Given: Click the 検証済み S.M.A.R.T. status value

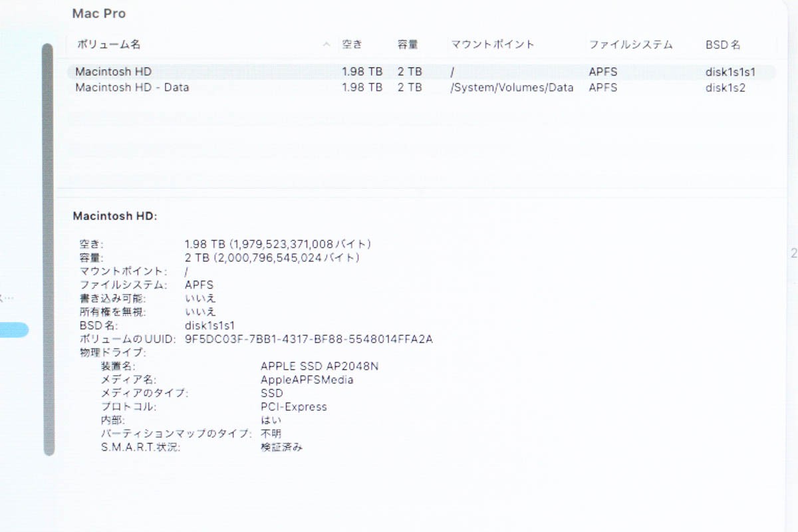Looking at the screenshot, I should coord(282,448).
